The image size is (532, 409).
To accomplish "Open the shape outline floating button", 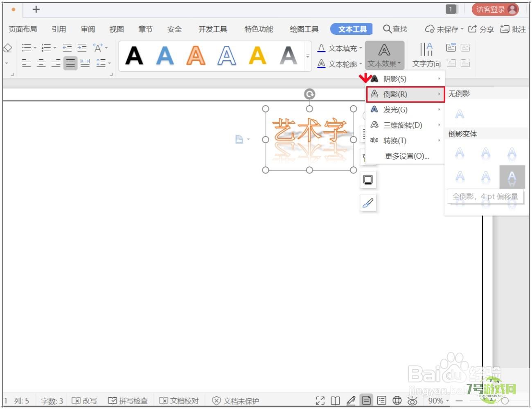I will pos(368,180).
